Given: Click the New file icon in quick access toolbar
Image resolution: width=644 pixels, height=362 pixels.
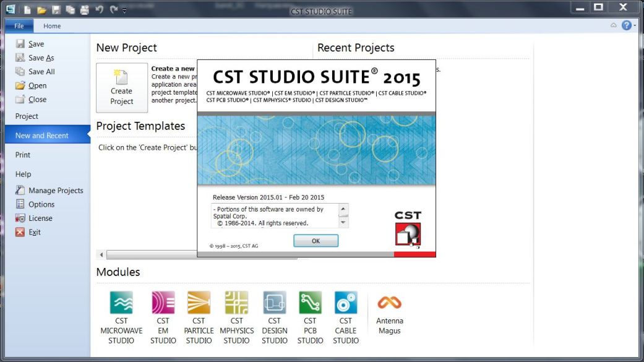Looking at the screenshot, I should coord(27,10).
